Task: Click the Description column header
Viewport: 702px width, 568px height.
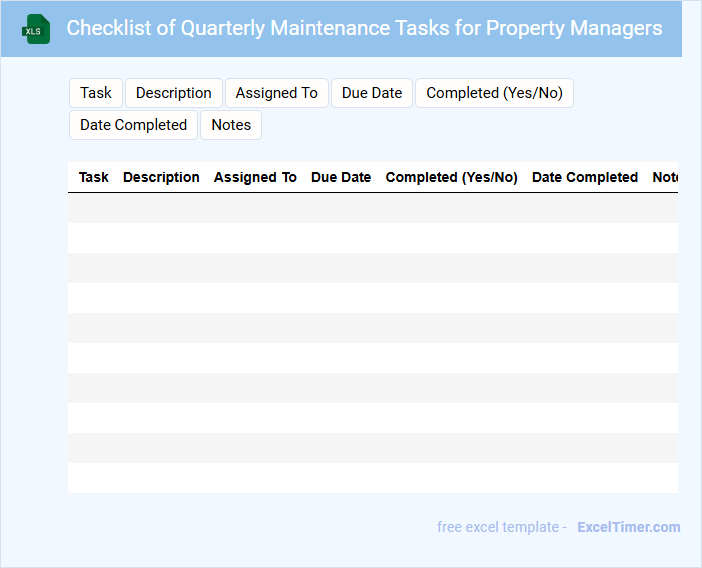Action: [161, 177]
